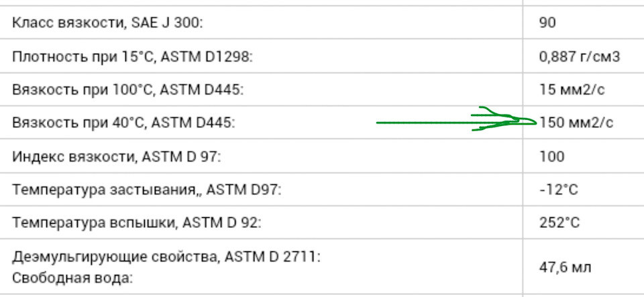
Task: Select flash point value 252°C
Action: 559,223
